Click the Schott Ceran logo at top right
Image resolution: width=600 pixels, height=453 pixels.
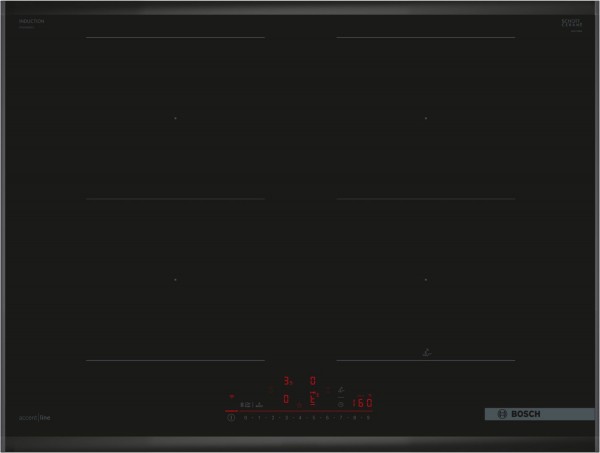tap(572, 23)
